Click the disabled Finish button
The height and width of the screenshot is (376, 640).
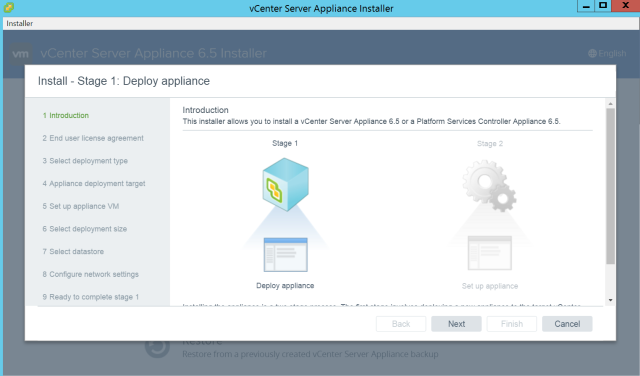(x=512, y=324)
